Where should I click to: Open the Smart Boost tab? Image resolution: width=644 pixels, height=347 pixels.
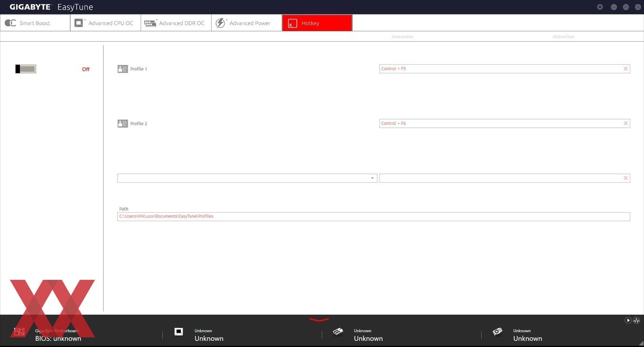(35, 23)
